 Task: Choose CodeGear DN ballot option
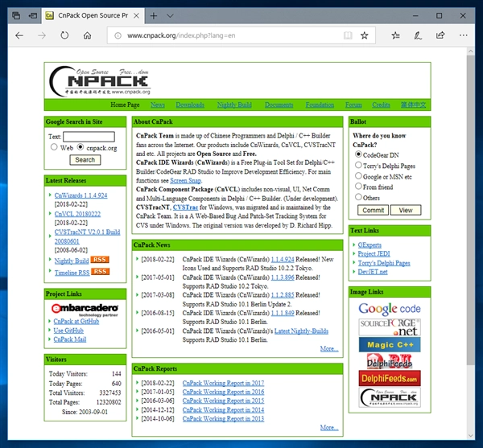[358, 154]
